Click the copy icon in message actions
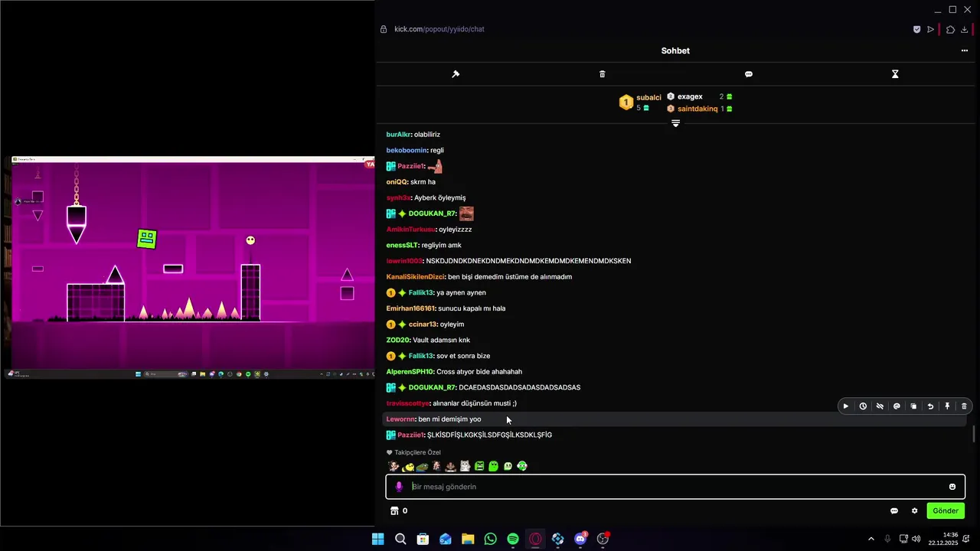 point(913,406)
